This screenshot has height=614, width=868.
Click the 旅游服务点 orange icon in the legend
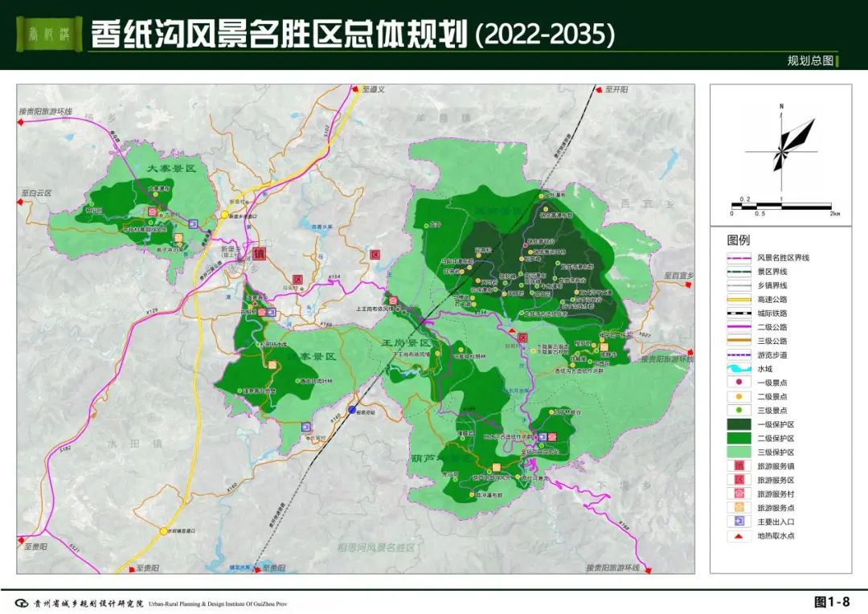pos(739,508)
